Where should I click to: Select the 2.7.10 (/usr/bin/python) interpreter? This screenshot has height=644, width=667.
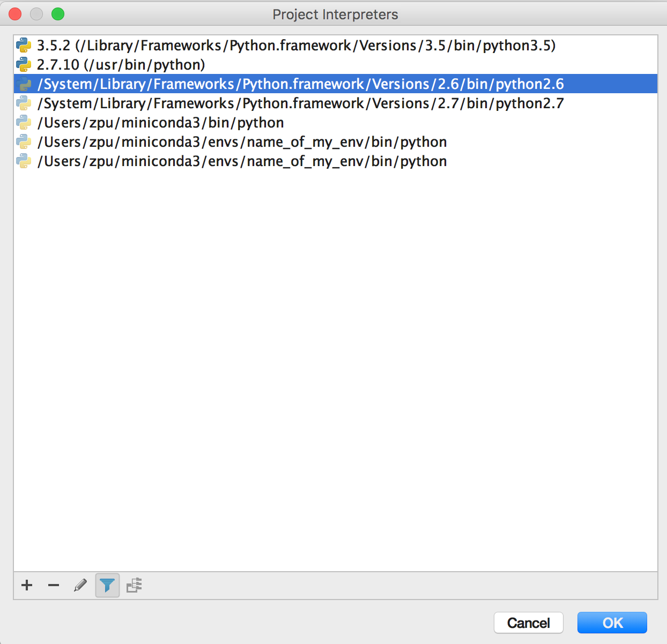[x=336, y=64]
